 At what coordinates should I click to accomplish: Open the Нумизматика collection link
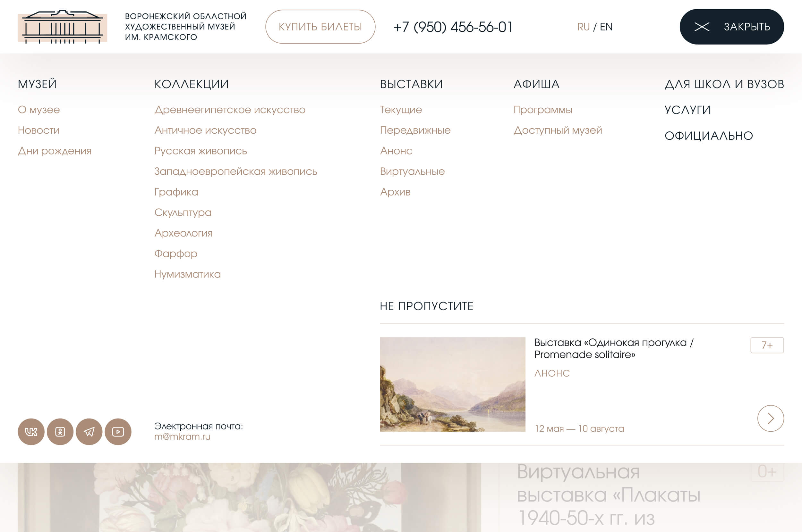pyautogui.click(x=187, y=274)
